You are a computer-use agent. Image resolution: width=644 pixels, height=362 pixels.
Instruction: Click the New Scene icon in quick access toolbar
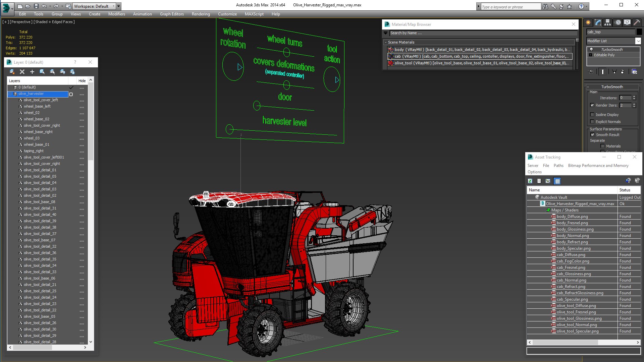[x=20, y=6]
